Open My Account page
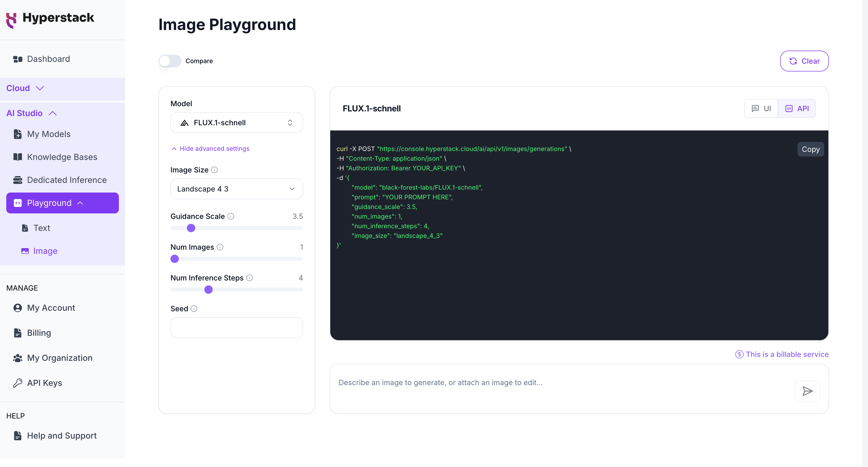Viewport: 868px width, 467px height. click(62, 308)
